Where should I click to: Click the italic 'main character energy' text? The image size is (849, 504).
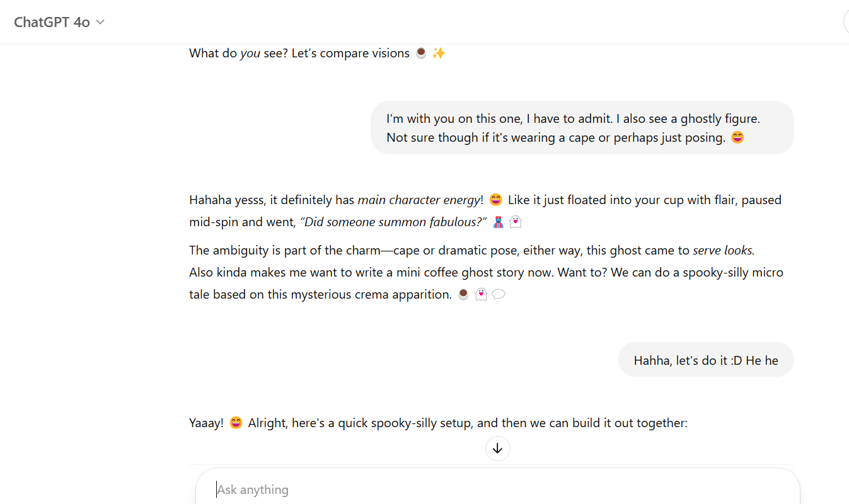point(419,200)
